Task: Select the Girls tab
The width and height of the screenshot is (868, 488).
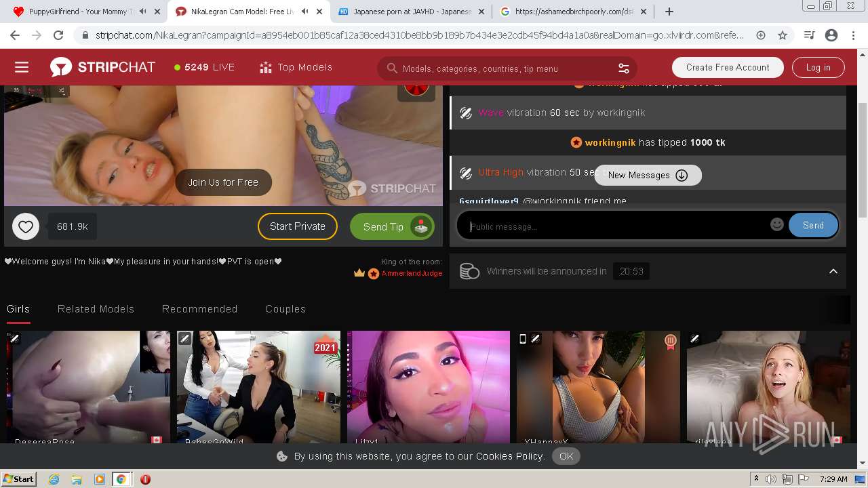Action: coord(18,309)
